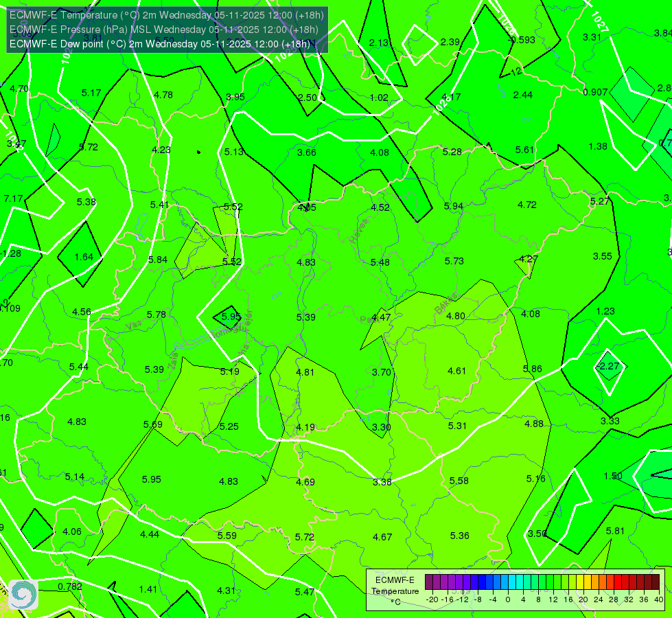Click the 3.70 grid value
The image size is (672, 618).
382,372
